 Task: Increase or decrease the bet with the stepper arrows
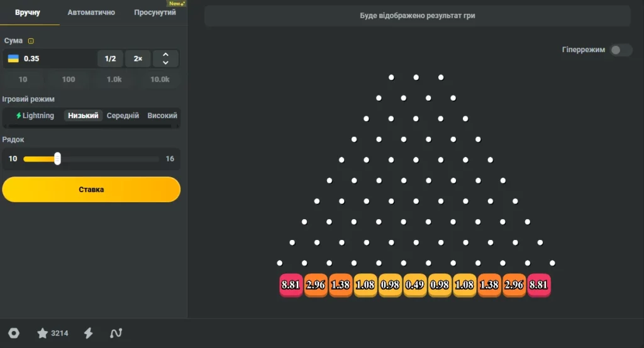point(165,58)
